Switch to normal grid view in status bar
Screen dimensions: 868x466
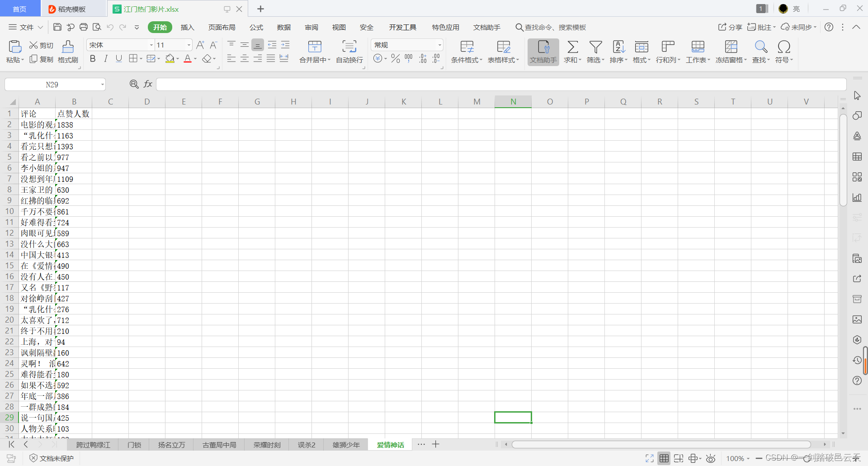[x=664, y=458]
